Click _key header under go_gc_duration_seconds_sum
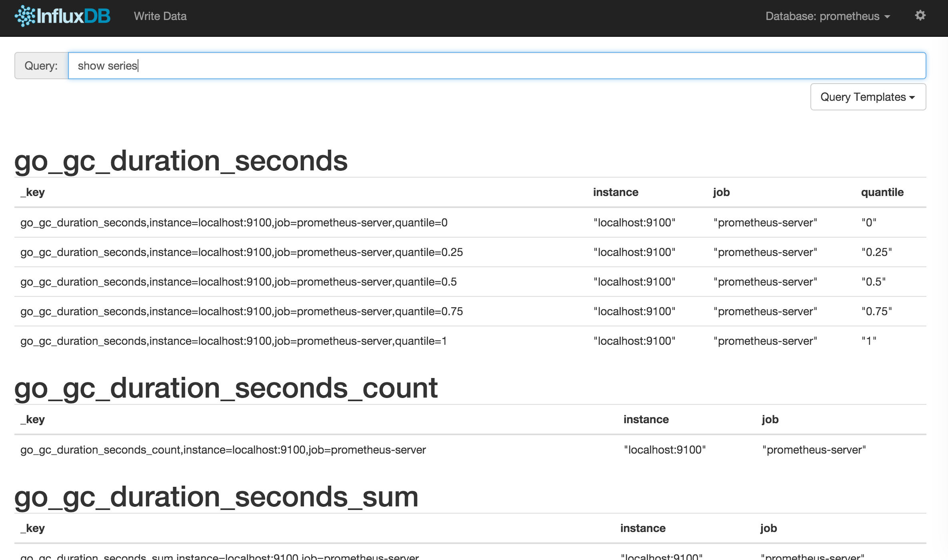Screen dimensions: 948x560 (x=33, y=528)
